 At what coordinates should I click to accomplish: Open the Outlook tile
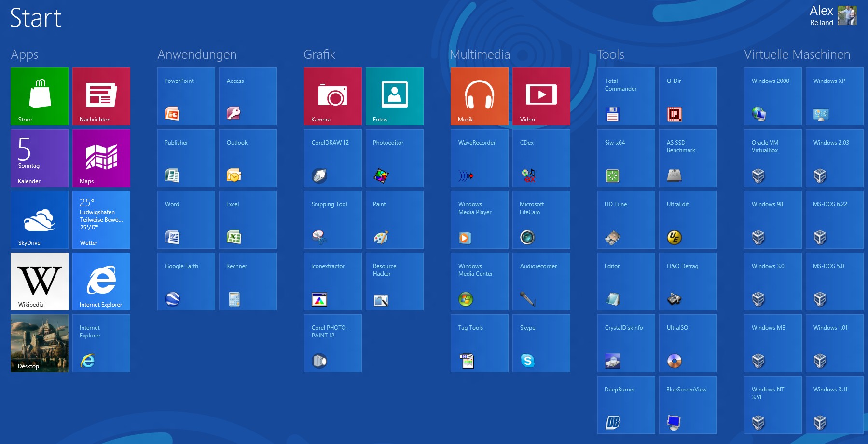pos(248,158)
